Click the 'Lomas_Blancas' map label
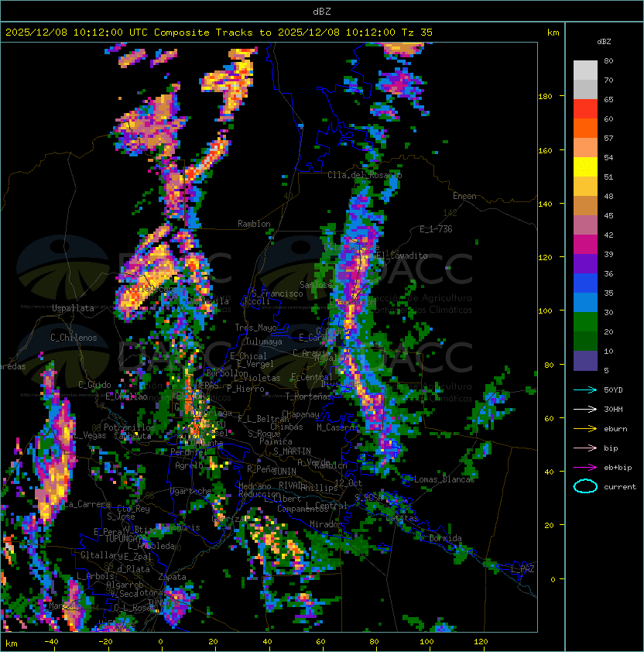This screenshot has height=652, width=644. click(x=444, y=479)
